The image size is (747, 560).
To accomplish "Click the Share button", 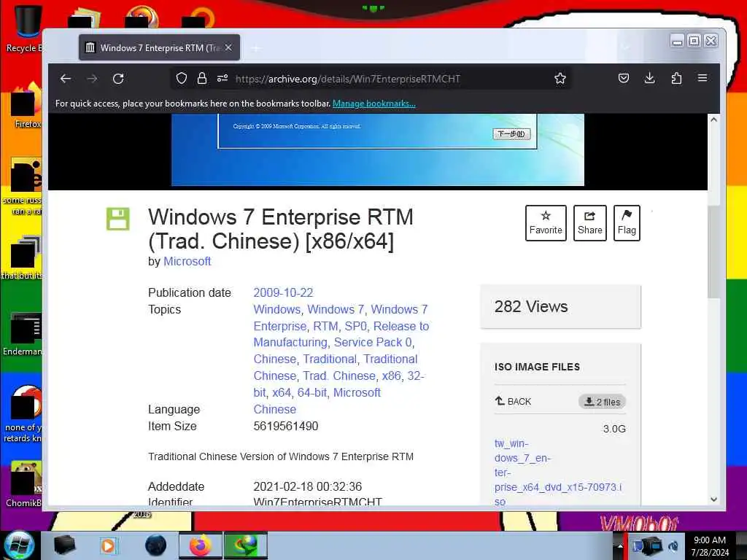I will 589,223.
